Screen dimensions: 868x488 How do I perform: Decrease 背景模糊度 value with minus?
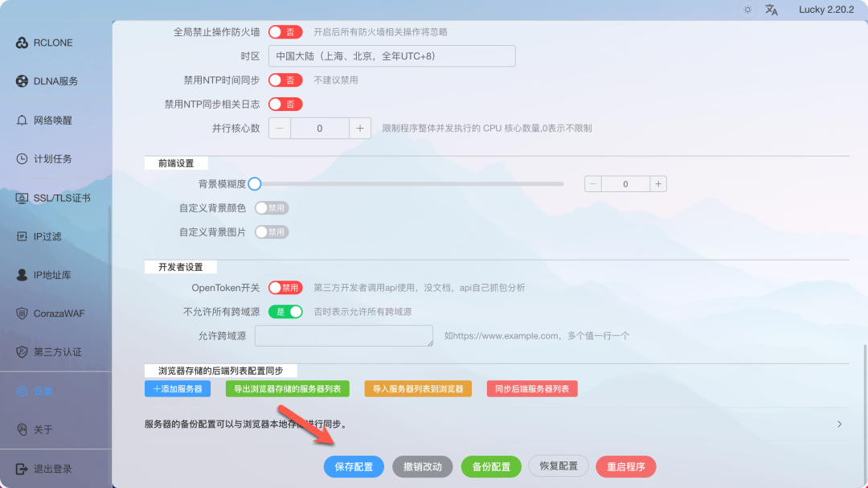pos(593,184)
